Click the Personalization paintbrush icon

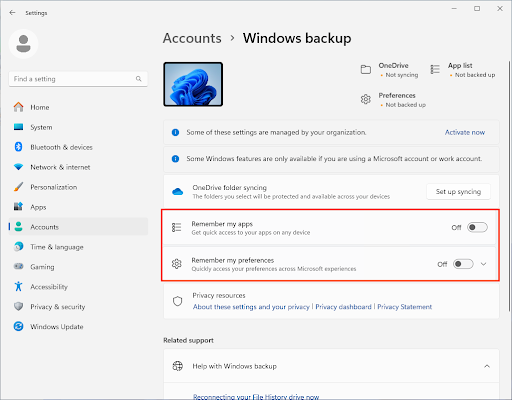pyautogui.click(x=19, y=187)
